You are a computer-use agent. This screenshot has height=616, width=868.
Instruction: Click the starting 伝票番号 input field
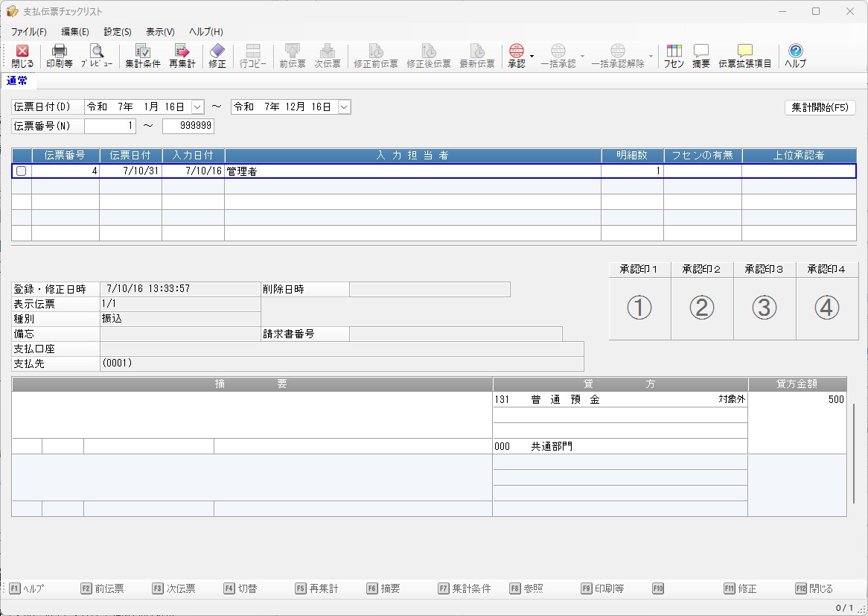pos(110,127)
